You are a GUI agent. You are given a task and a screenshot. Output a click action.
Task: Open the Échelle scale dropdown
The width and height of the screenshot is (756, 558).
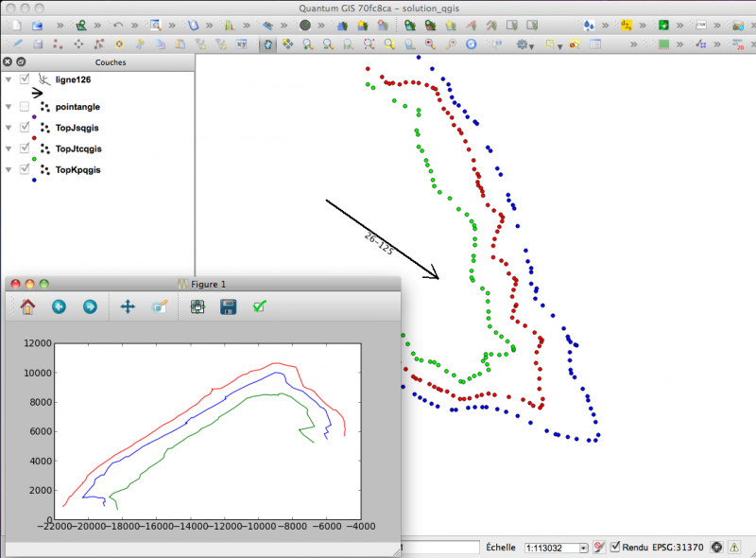(x=583, y=548)
